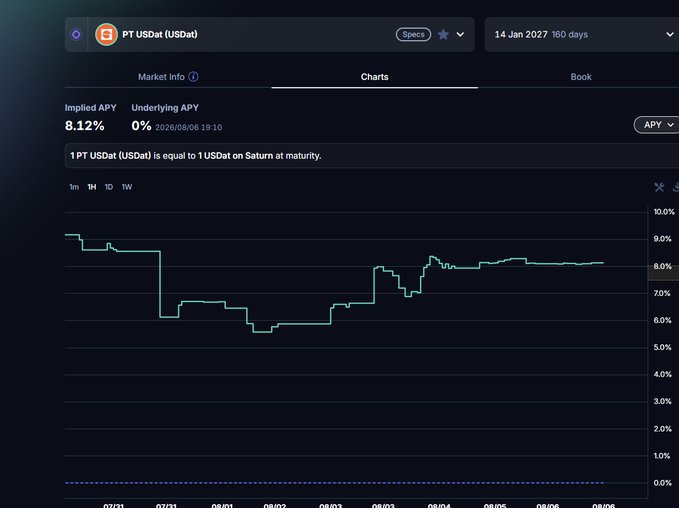Viewport: 679px width, 508px height.
Task: Open the chart tools settings icon
Action: 659,187
